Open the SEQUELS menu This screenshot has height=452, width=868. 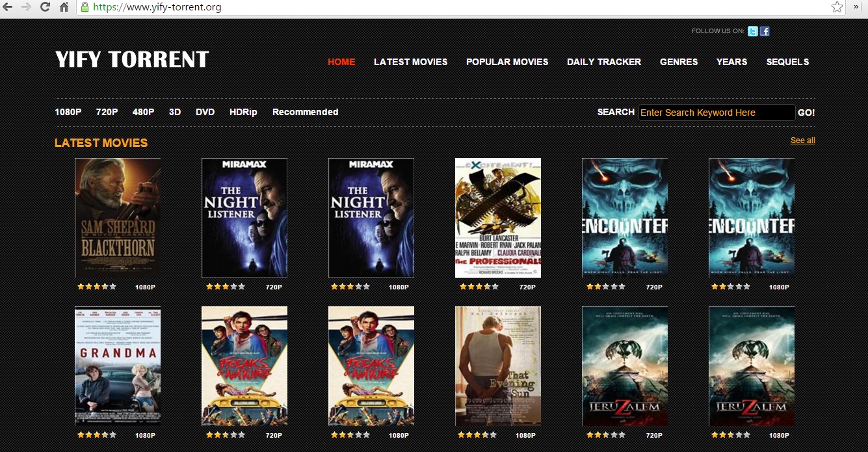[x=788, y=62]
